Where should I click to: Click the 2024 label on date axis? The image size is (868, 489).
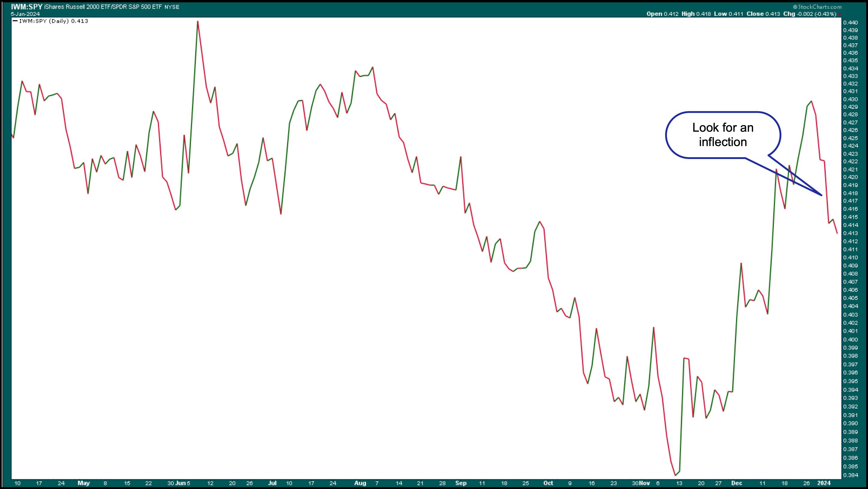(824, 483)
